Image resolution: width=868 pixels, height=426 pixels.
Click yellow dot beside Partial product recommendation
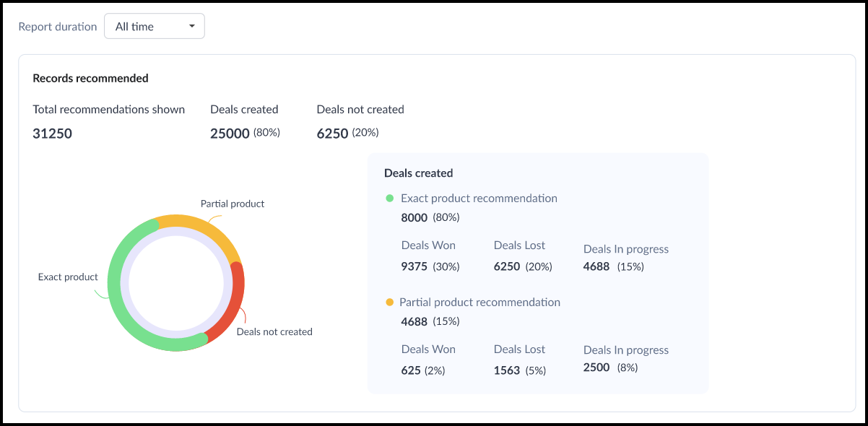pyautogui.click(x=390, y=303)
